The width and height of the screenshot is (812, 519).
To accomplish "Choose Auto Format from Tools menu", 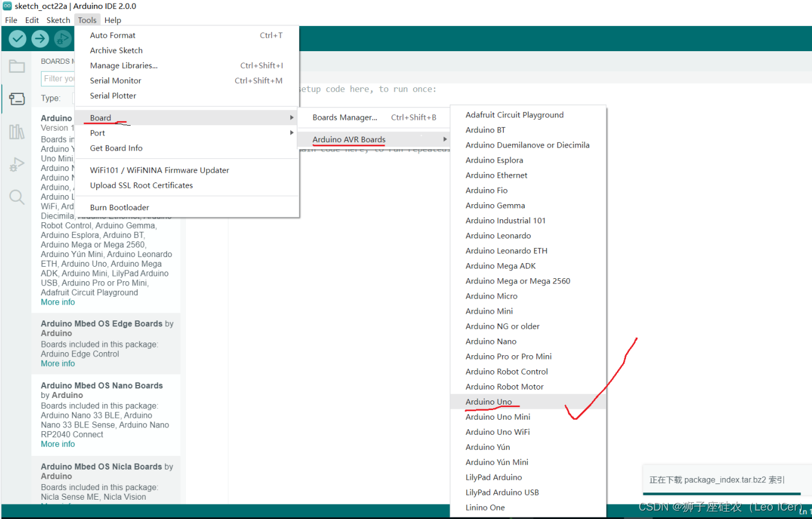I will click(x=187, y=36).
